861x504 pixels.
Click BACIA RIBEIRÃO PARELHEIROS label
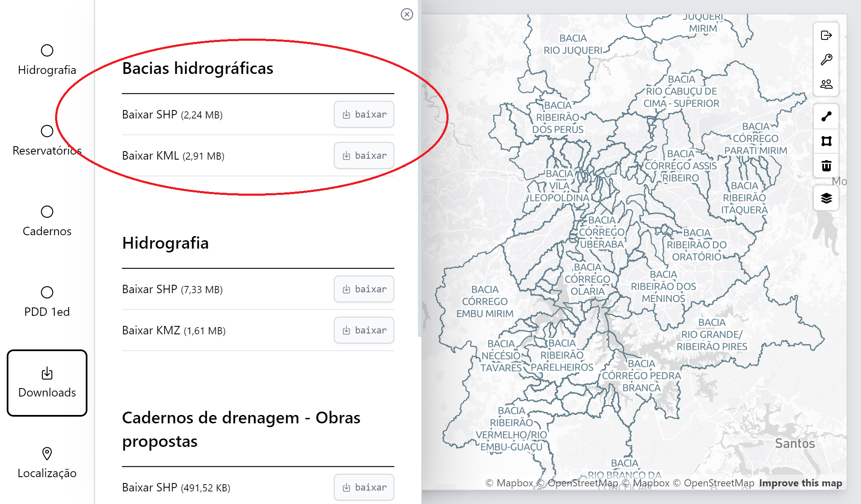pyautogui.click(x=562, y=355)
